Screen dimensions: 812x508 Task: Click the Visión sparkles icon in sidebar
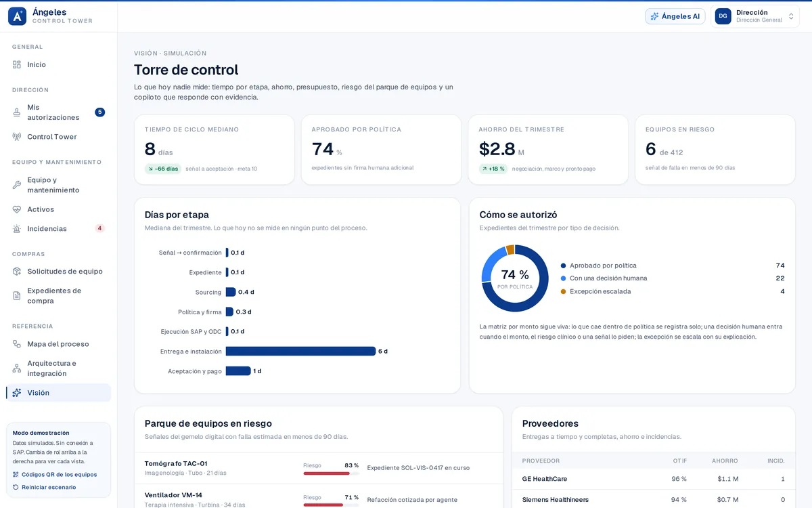pyautogui.click(x=17, y=393)
